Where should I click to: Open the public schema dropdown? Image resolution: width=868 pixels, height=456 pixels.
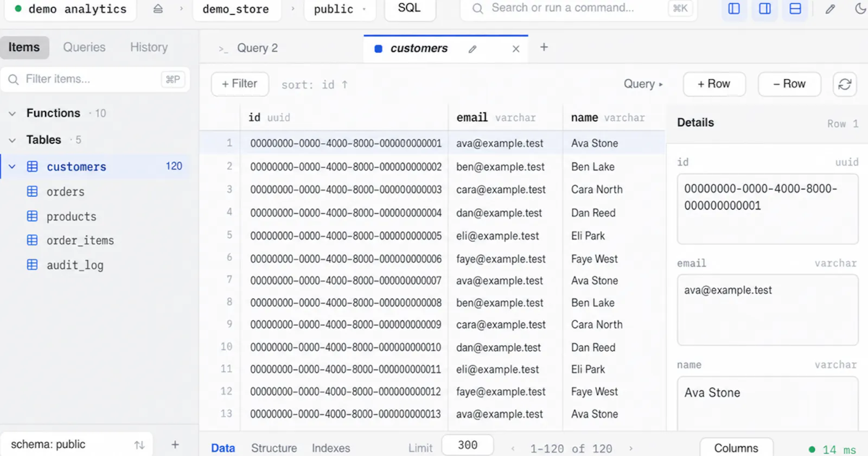340,9
